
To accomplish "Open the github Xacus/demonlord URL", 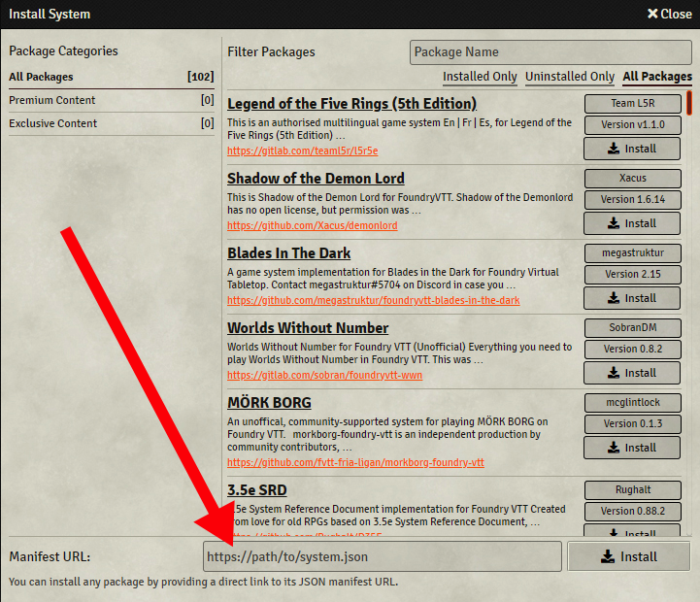I will pos(312,225).
